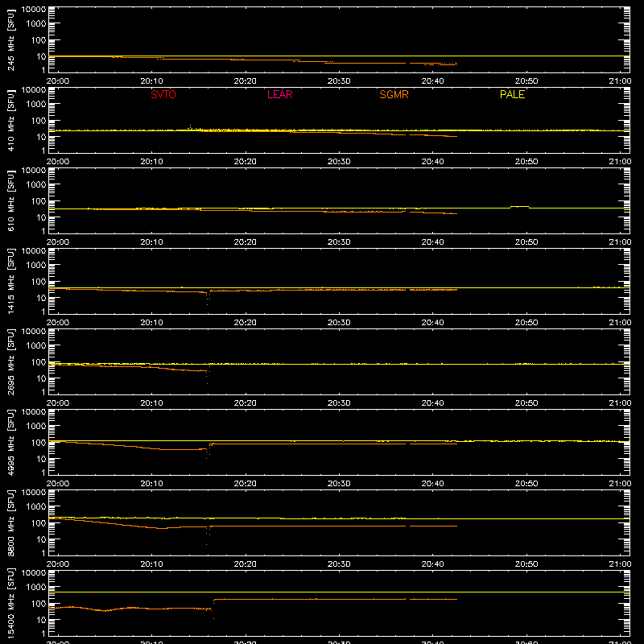The width and height of the screenshot is (644, 644).
Task: Click 20:20 tick under the 2695 MHz panel
Action: click(246, 403)
